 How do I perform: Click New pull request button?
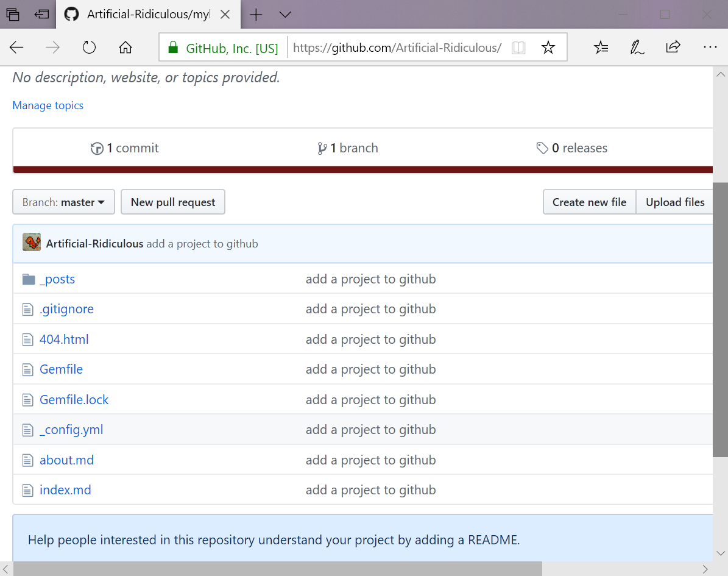173,202
